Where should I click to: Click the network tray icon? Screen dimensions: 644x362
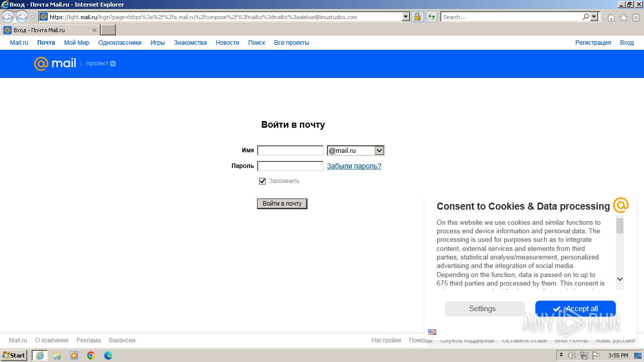(584, 355)
